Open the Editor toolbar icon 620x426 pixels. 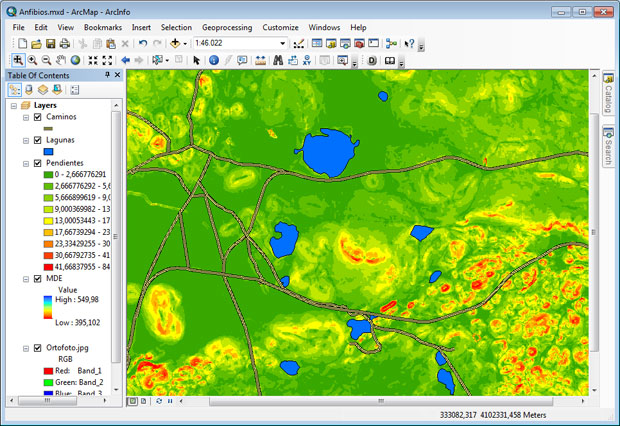[x=299, y=44]
